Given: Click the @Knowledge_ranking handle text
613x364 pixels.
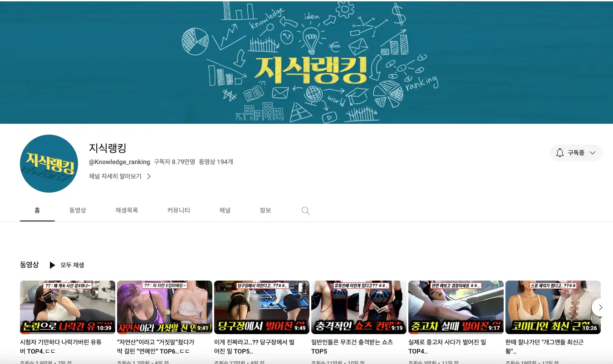Looking at the screenshot, I should [119, 162].
